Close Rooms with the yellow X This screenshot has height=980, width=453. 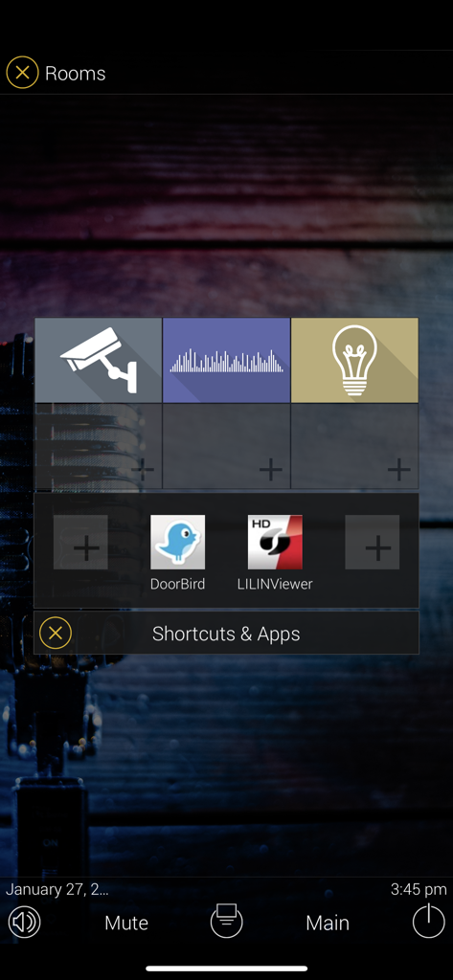[x=23, y=73]
